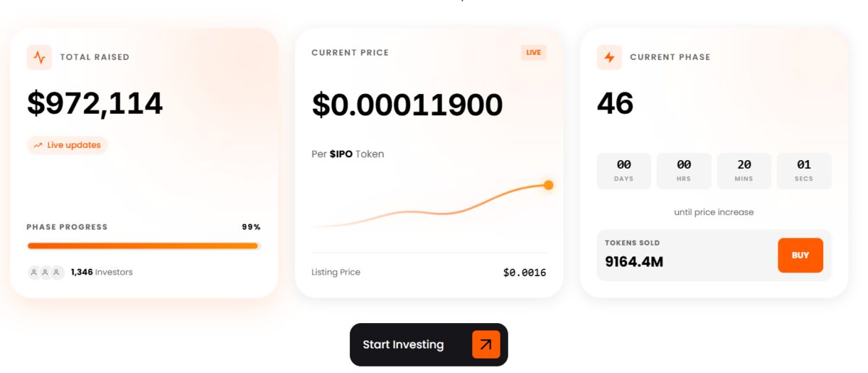Image resolution: width=868 pixels, height=373 pixels.
Task: Click the 9164.4M tokens sold figure
Action: (634, 261)
